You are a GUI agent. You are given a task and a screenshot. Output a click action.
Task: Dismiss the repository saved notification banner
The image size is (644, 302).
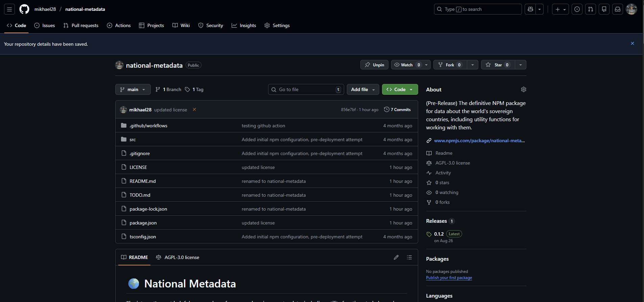pos(632,44)
